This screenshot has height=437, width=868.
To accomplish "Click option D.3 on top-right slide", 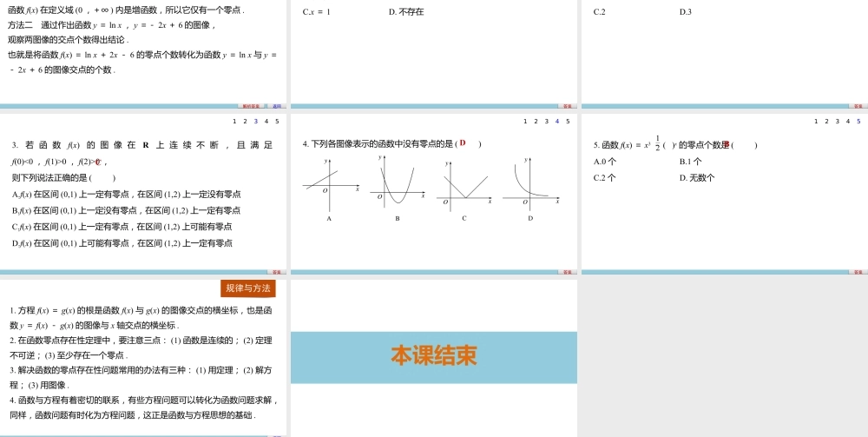I will [x=686, y=11].
